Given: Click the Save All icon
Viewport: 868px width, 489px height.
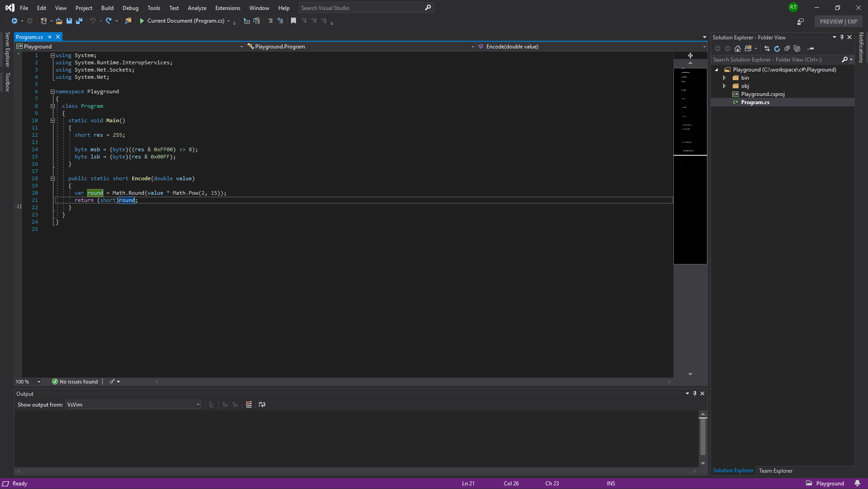Looking at the screenshot, I should pos(79,21).
